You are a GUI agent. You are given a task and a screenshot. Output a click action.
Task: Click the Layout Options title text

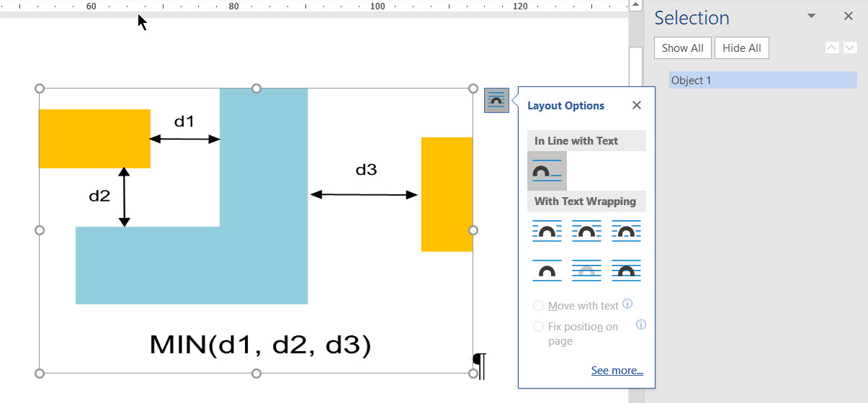(x=566, y=106)
